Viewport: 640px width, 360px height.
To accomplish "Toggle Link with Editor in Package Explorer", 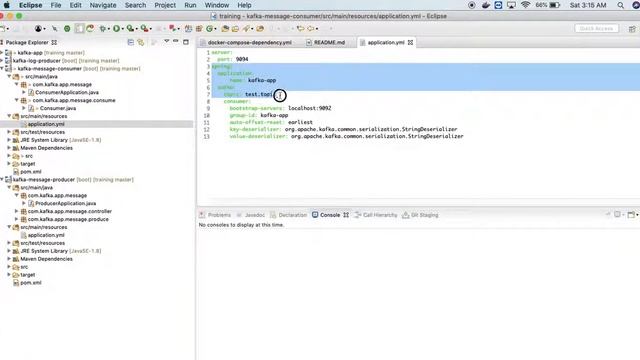I will click(x=141, y=42).
